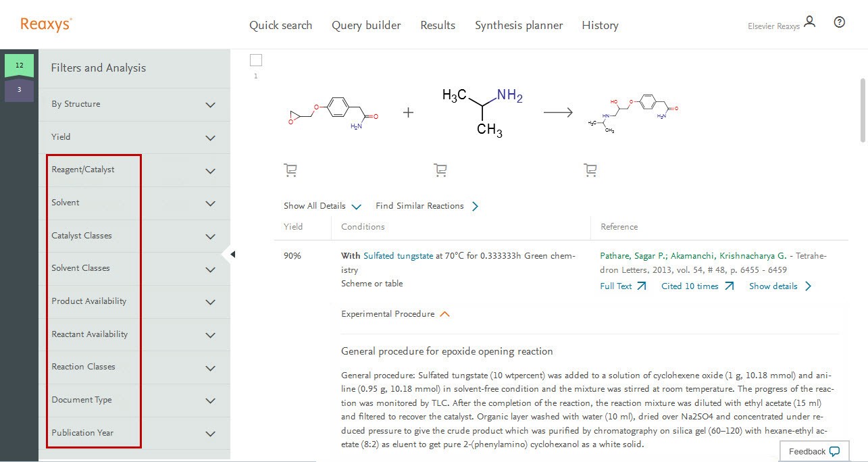868x462 pixels.
Task: Open the Query builder tab
Action: click(366, 26)
